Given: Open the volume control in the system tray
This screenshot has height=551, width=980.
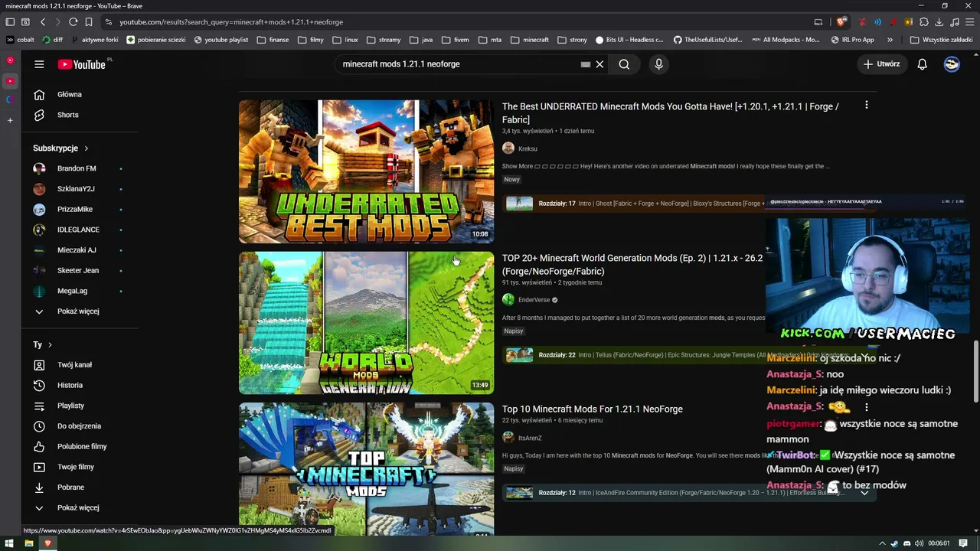Looking at the screenshot, I should click(x=919, y=543).
